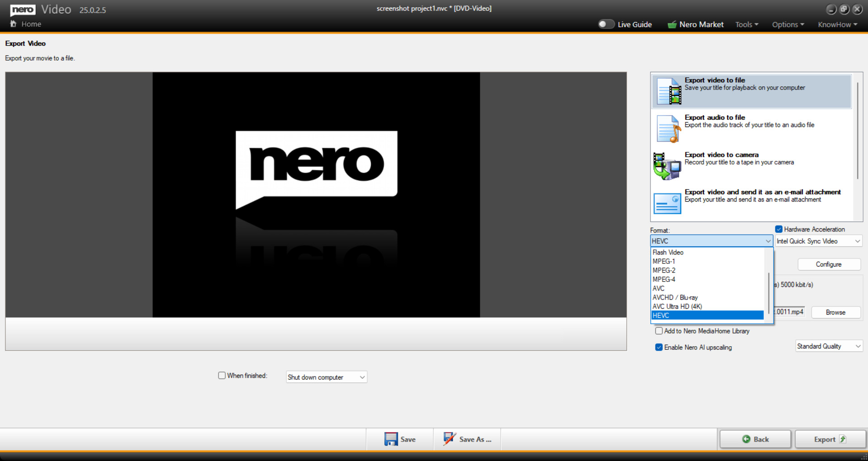Click the Export button's arrow icon
The image size is (868, 461).
coord(843,439)
